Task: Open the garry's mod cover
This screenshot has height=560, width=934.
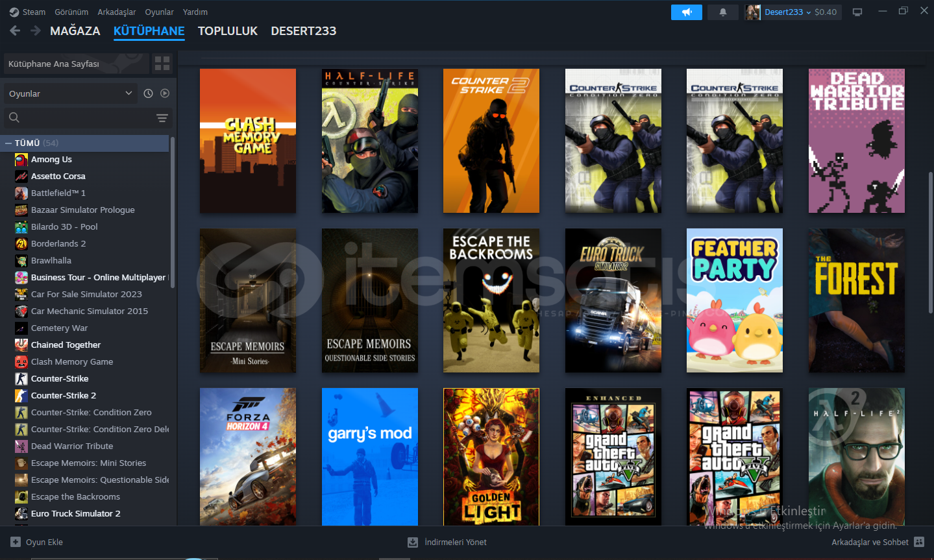Action: (x=370, y=457)
